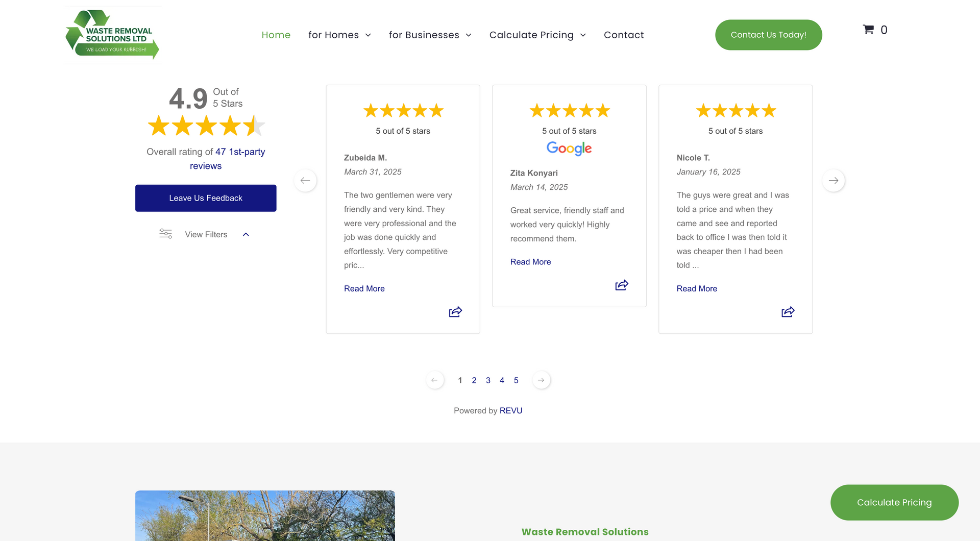980x541 pixels.
Task: Collapse the View Filters section
Action: point(246,235)
